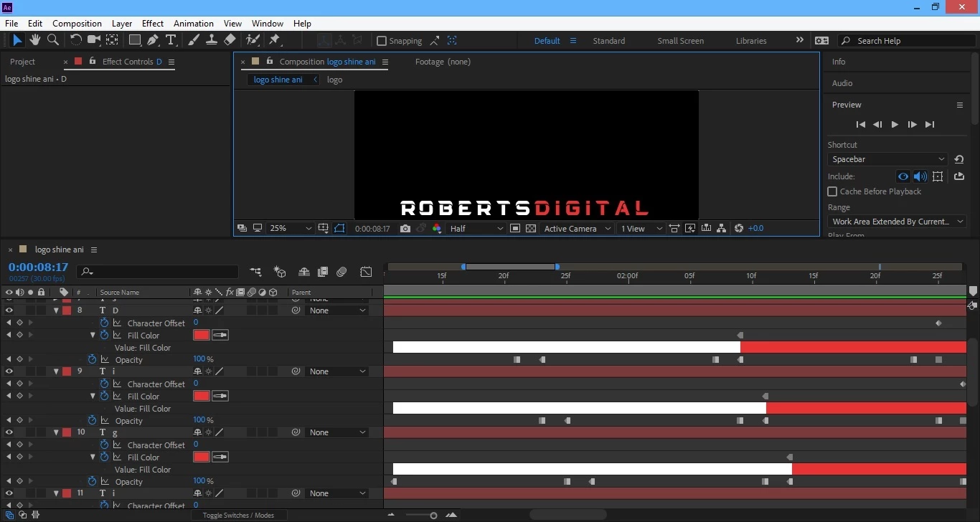Hide layer 9 i with eye icon
The height and width of the screenshot is (522, 980).
[x=9, y=371]
